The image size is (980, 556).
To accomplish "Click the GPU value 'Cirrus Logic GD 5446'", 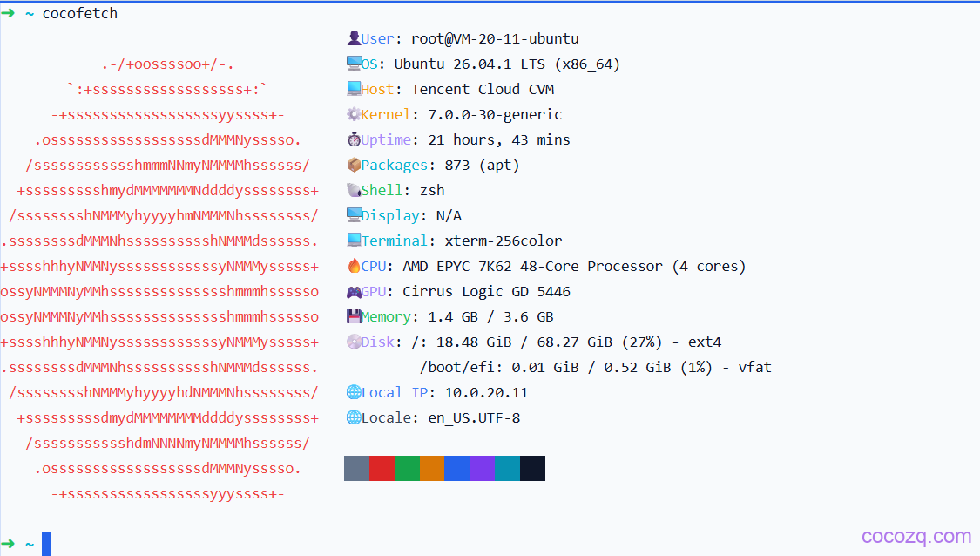I will pyautogui.click(x=487, y=291).
